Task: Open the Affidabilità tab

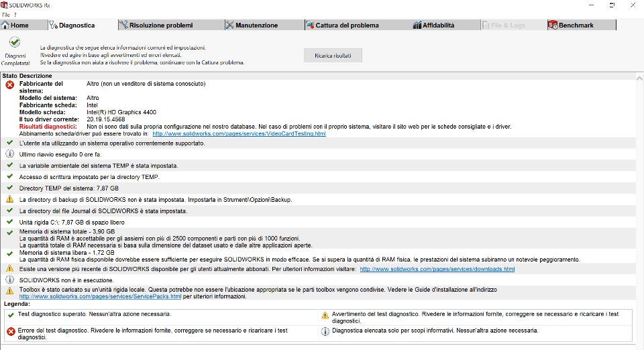Action: pyautogui.click(x=445, y=25)
